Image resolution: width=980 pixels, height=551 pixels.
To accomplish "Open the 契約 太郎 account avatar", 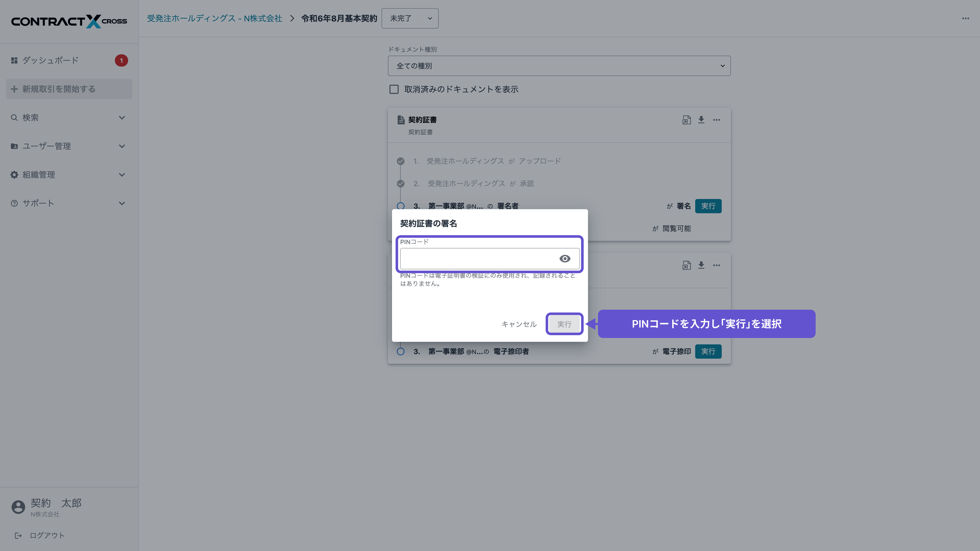I will click(x=18, y=507).
